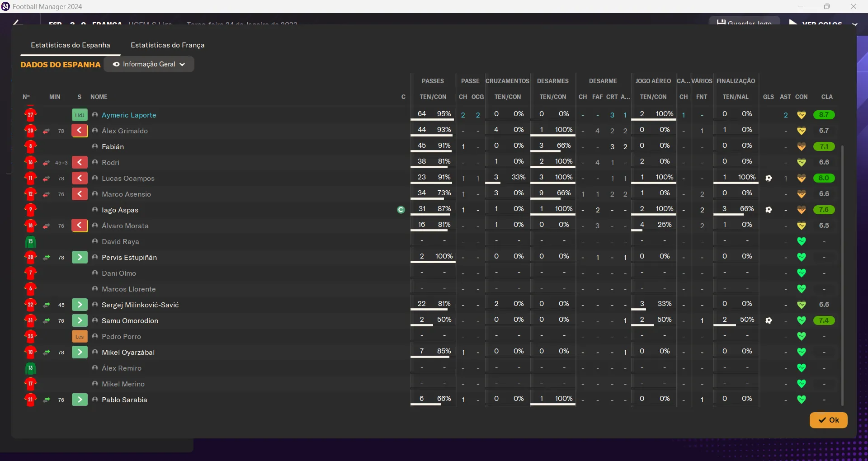Click green goalkeeper shirt for Álex Remiro
This screenshot has width=868, height=461.
point(30,368)
